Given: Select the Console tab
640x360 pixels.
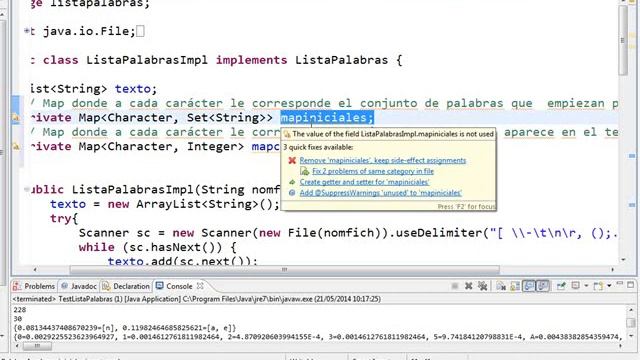Looking at the screenshot, I should coord(174,286).
